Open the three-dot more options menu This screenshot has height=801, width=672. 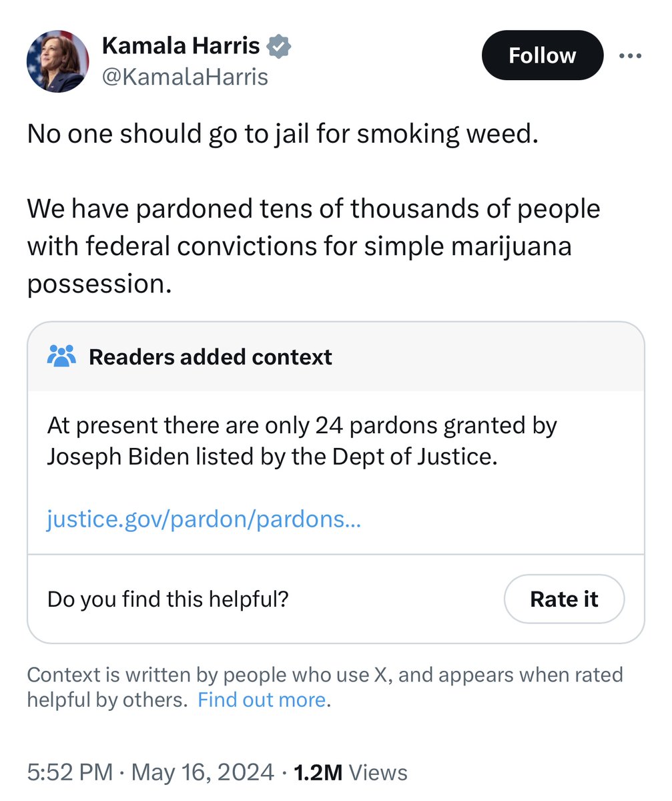point(629,56)
